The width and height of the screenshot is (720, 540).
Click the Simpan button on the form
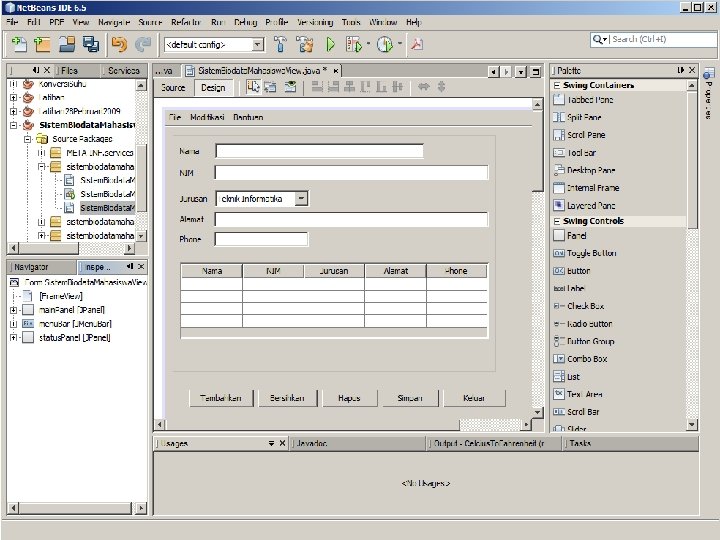pos(410,398)
